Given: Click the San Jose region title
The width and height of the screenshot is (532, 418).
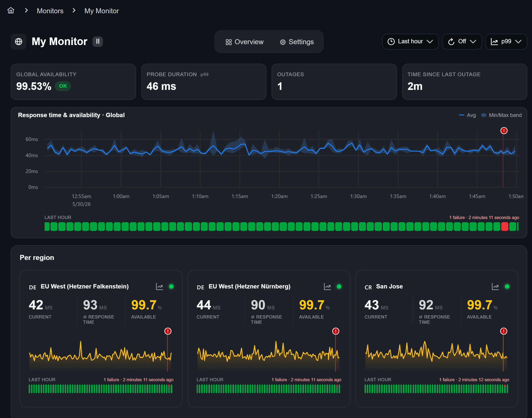Looking at the screenshot, I should pyautogui.click(x=389, y=286).
